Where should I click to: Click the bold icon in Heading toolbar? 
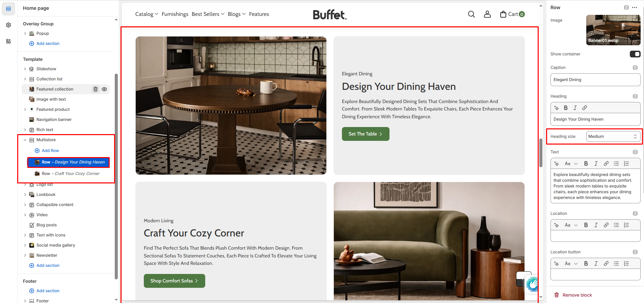[566, 108]
